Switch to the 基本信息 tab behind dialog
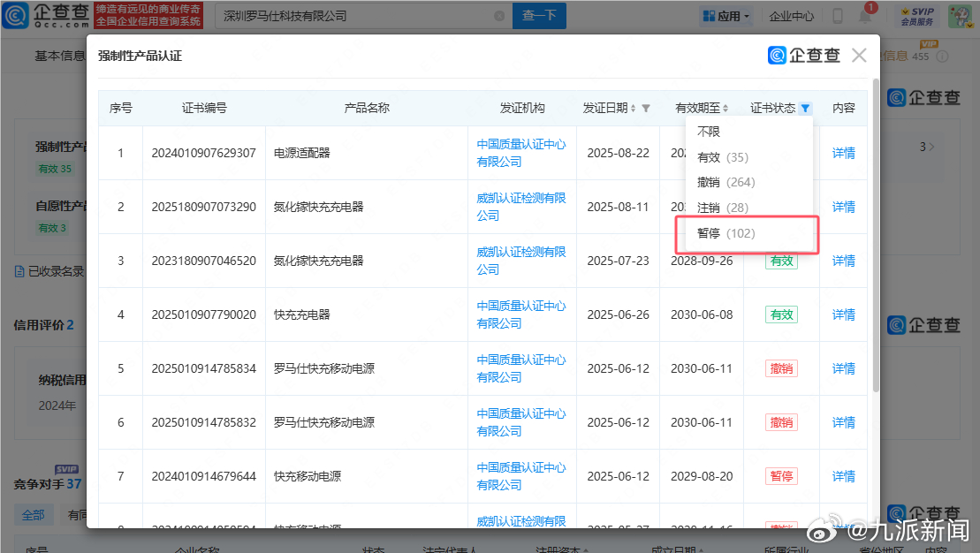The image size is (980, 553). (x=58, y=57)
